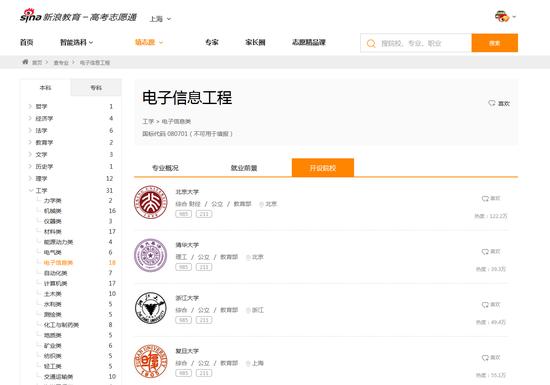Expand the 哲学 category in the sidebar

30,106
